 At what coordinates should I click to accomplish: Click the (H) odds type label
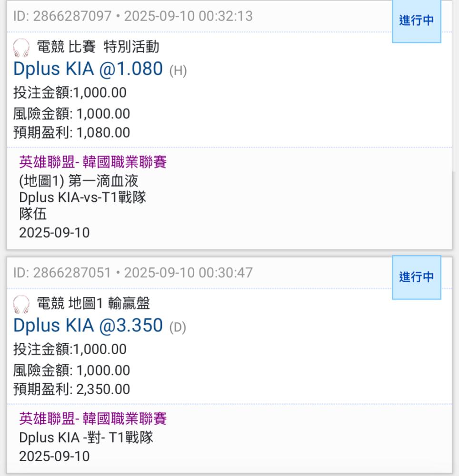pos(178,71)
